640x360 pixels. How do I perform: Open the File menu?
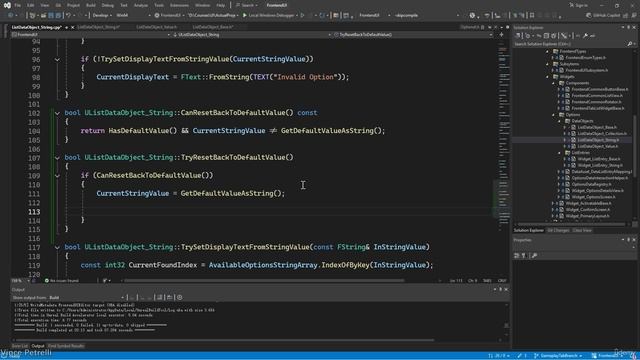[18, 5]
